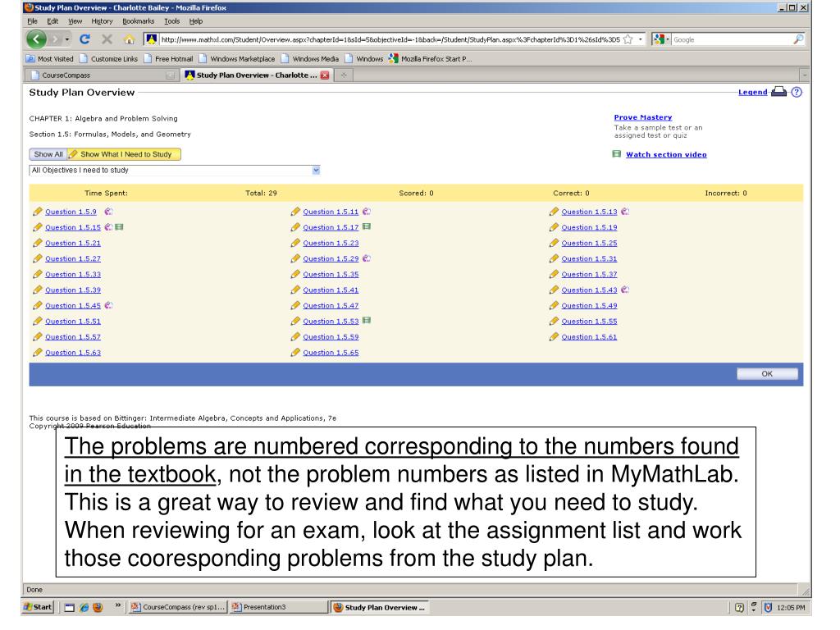Viewport: 840px width, 630px height.
Task: Open the Home page icon
Action: (129, 39)
